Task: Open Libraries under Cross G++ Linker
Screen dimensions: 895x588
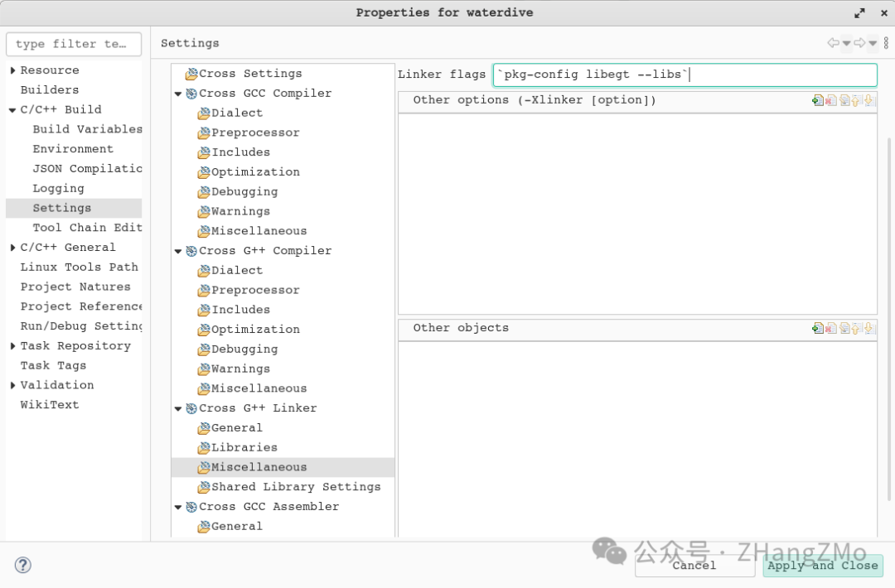Action: click(x=238, y=448)
